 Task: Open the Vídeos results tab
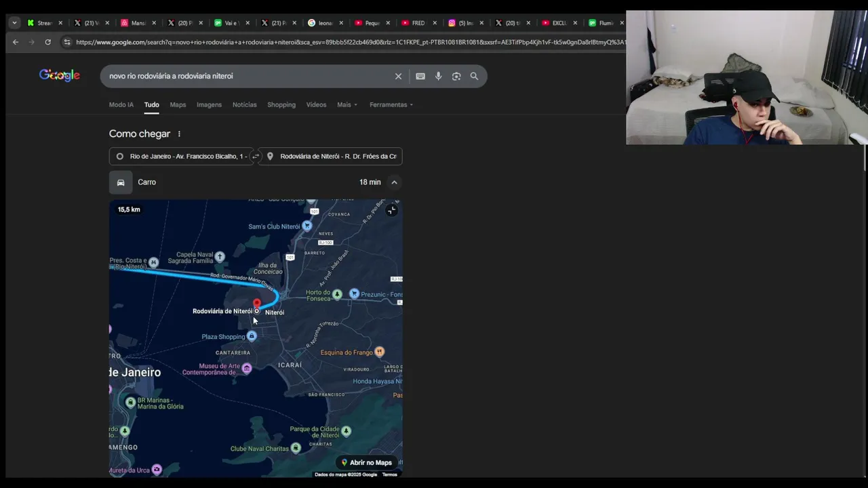click(316, 104)
